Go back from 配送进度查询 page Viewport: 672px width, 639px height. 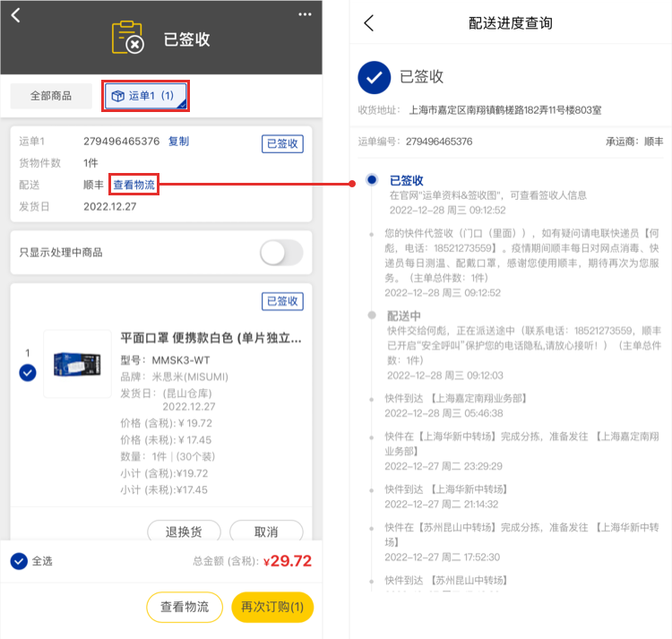tap(368, 23)
